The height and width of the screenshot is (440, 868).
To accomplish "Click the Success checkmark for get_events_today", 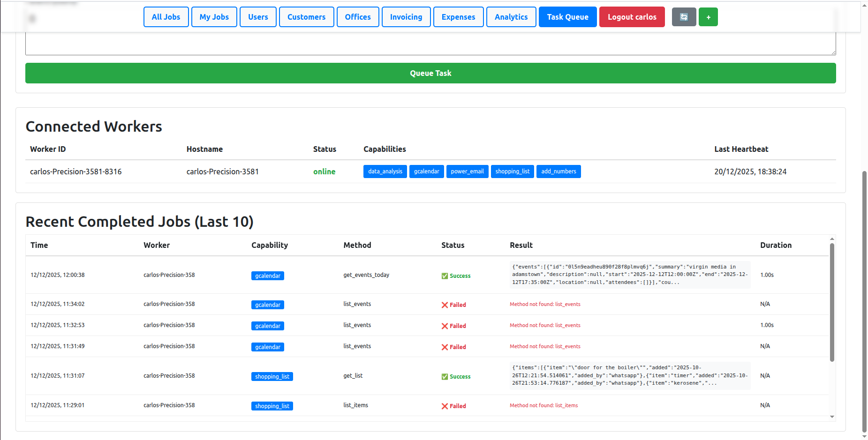I will pos(445,276).
